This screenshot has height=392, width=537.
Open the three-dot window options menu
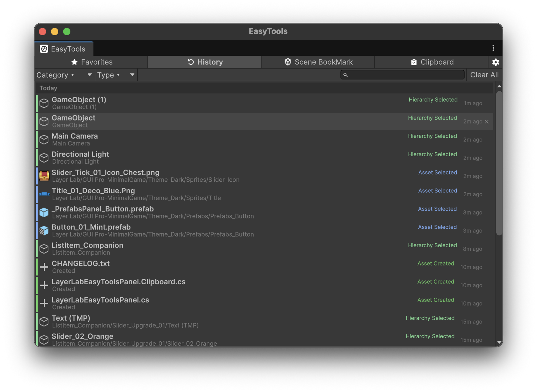[x=493, y=48]
